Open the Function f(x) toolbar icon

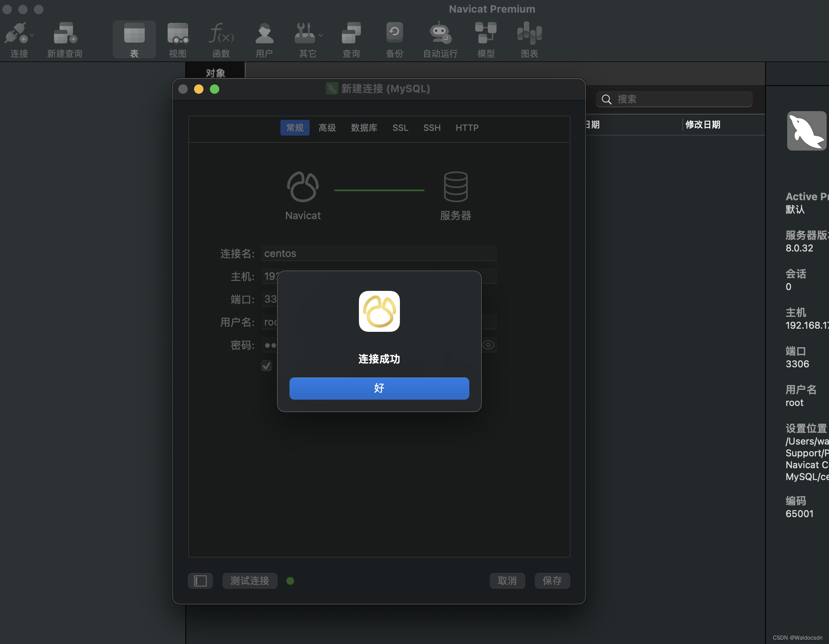coord(221,33)
